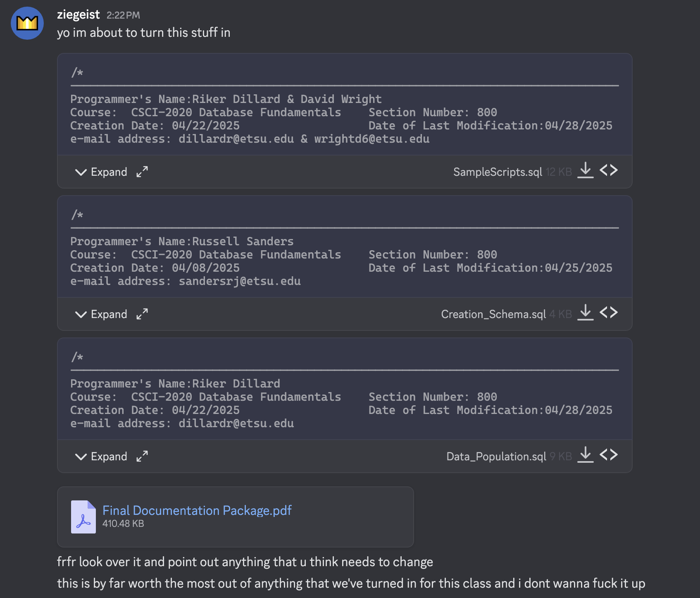Expand the Creation_Schema.sql preview
Viewport: 700px width, 598px height.
101,314
